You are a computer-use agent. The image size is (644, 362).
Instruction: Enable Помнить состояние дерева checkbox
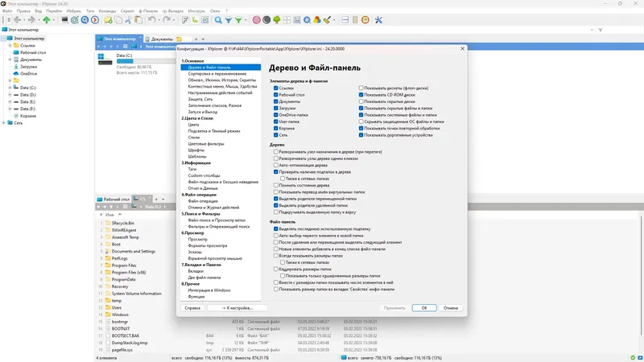275,185
